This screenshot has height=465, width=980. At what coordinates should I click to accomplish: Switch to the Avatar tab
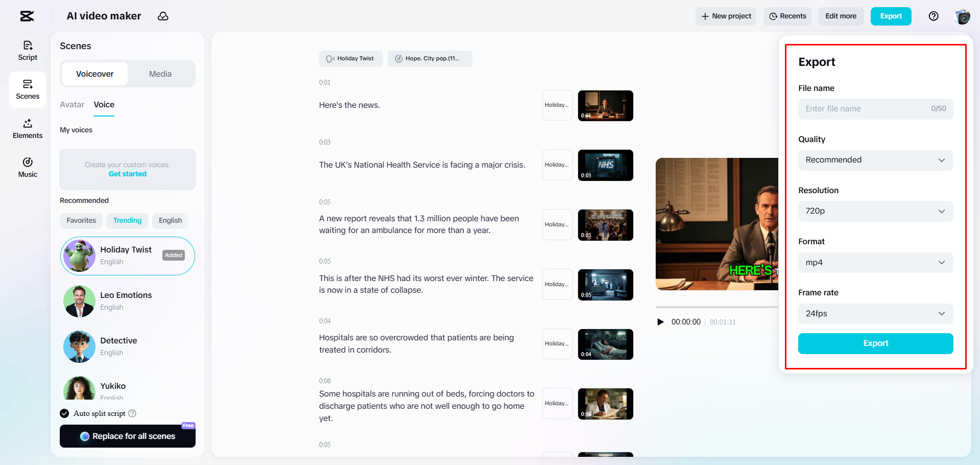[72, 105]
